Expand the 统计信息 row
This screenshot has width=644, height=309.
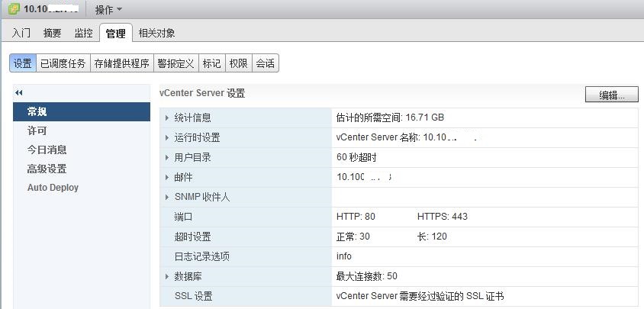pos(167,118)
